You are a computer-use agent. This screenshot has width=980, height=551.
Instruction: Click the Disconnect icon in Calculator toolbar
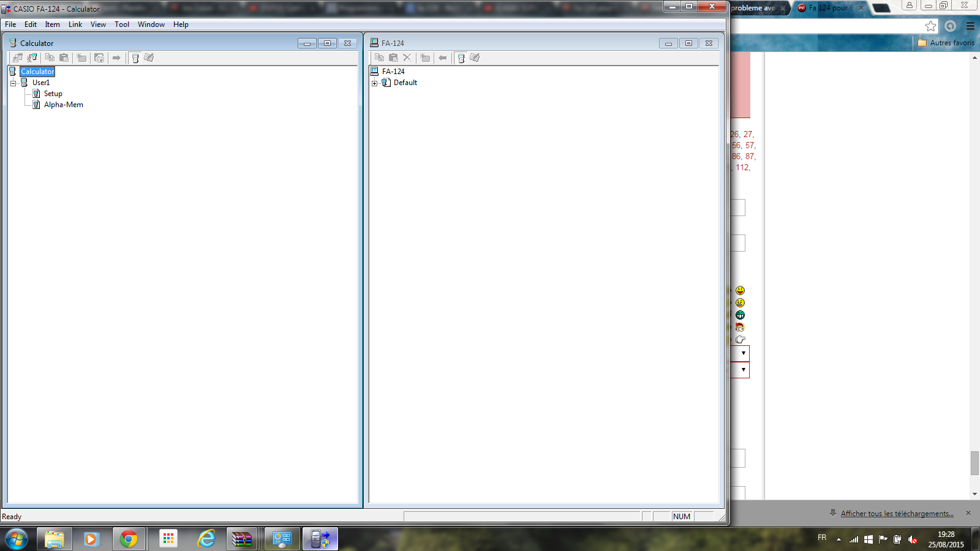tap(32, 58)
